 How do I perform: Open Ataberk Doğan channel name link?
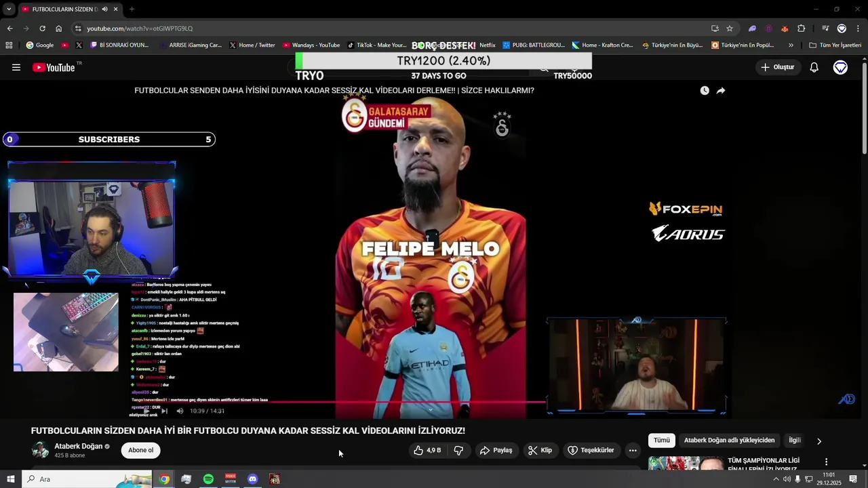(x=79, y=446)
